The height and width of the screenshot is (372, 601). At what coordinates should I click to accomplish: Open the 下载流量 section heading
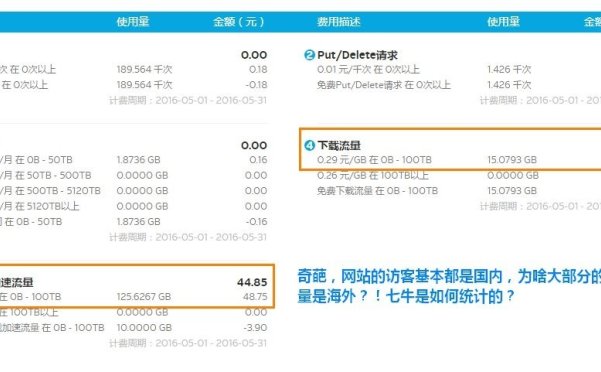point(339,146)
